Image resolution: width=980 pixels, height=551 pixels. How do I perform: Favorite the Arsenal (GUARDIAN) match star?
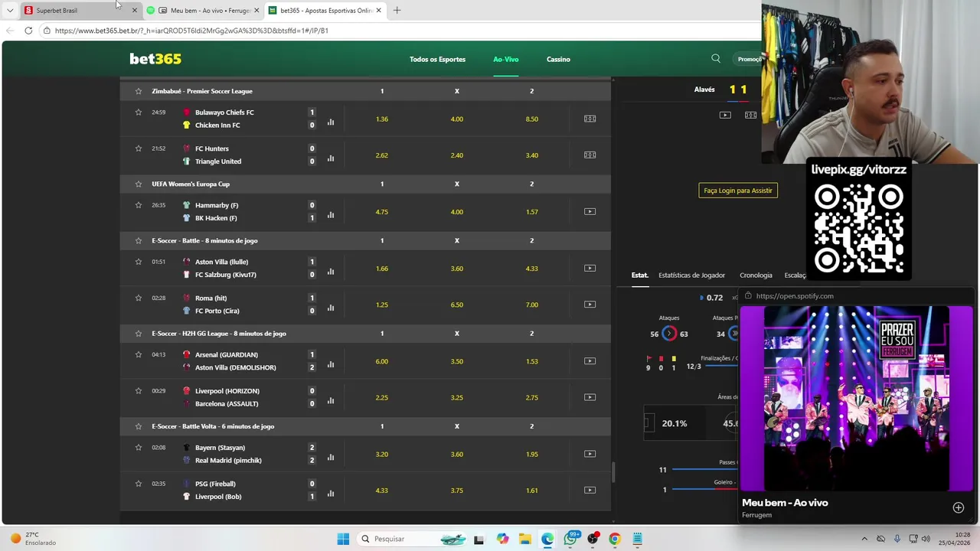tap(139, 354)
